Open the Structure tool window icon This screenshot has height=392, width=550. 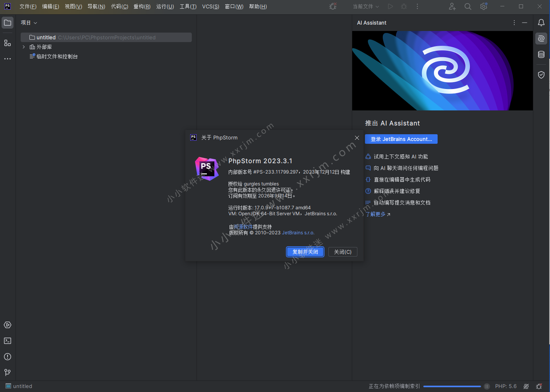click(x=8, y=43)
